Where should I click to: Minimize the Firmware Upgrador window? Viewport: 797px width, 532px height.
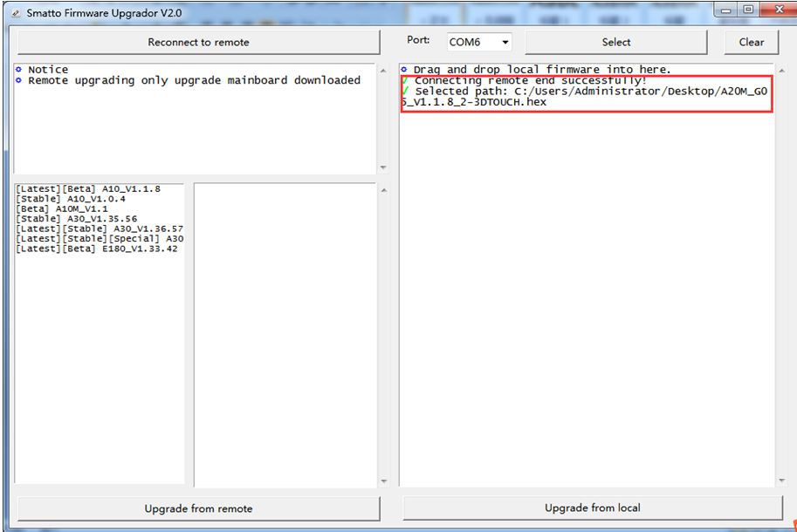pyautogui.click(x=726, y=10)
